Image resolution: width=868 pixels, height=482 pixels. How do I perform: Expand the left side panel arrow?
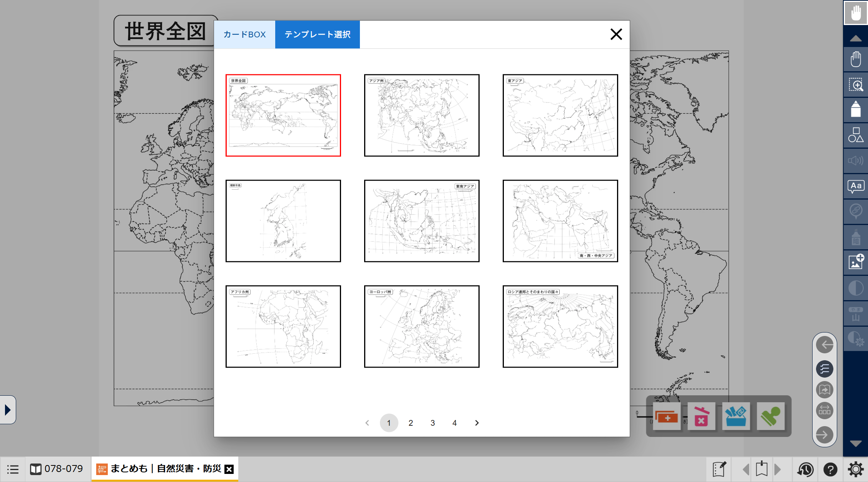point(8,410)
